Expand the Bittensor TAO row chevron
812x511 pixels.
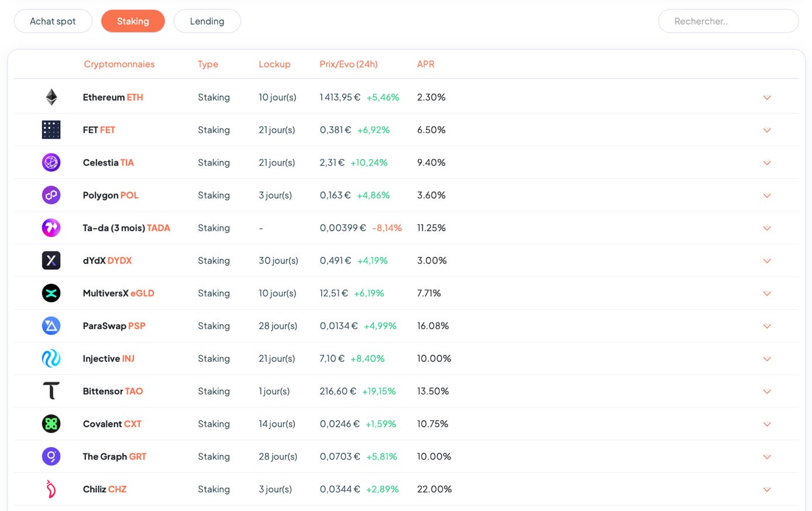click(x=767, y=392)
